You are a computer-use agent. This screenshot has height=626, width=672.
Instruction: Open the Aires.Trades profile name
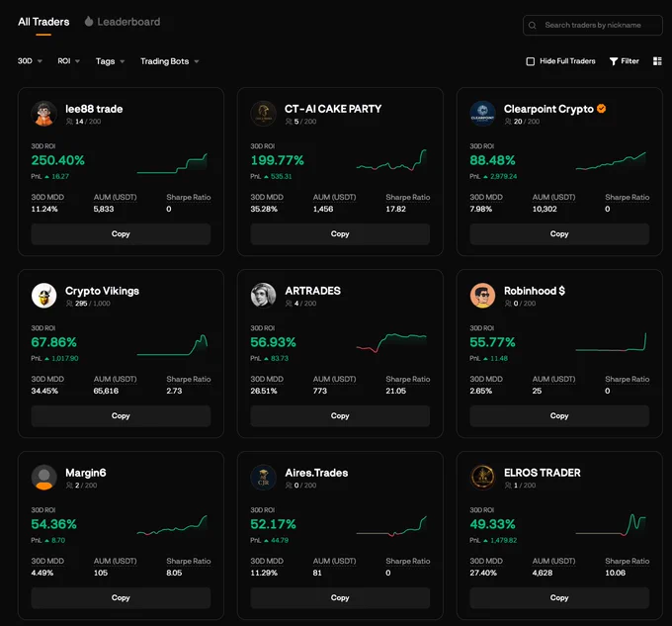click(x=316, y=473)
